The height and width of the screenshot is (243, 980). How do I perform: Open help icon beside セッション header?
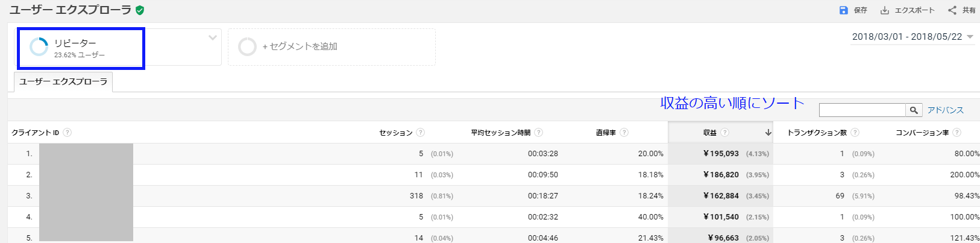pos(421,133)
